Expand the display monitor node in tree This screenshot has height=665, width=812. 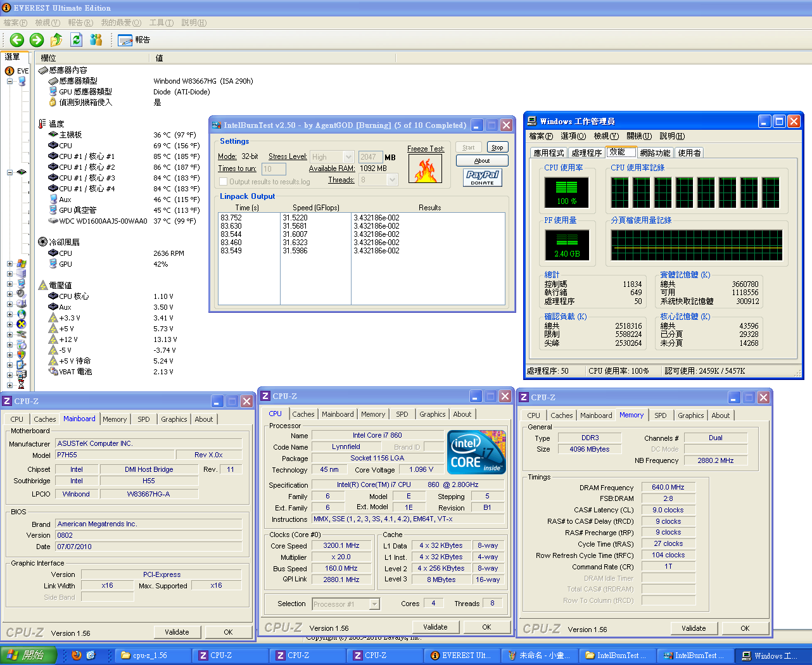pyautogui.click(x=10, y=284)
